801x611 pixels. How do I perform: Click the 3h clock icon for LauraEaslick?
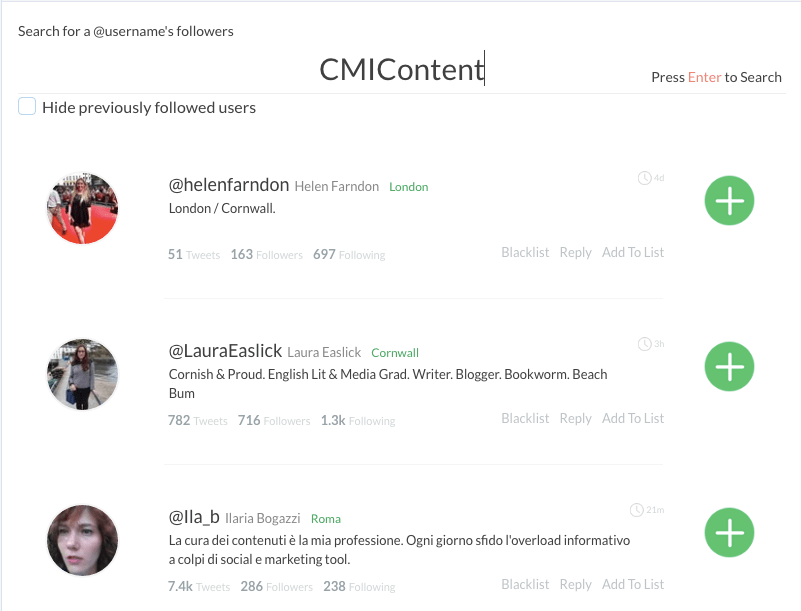click(x=644, y=344)
